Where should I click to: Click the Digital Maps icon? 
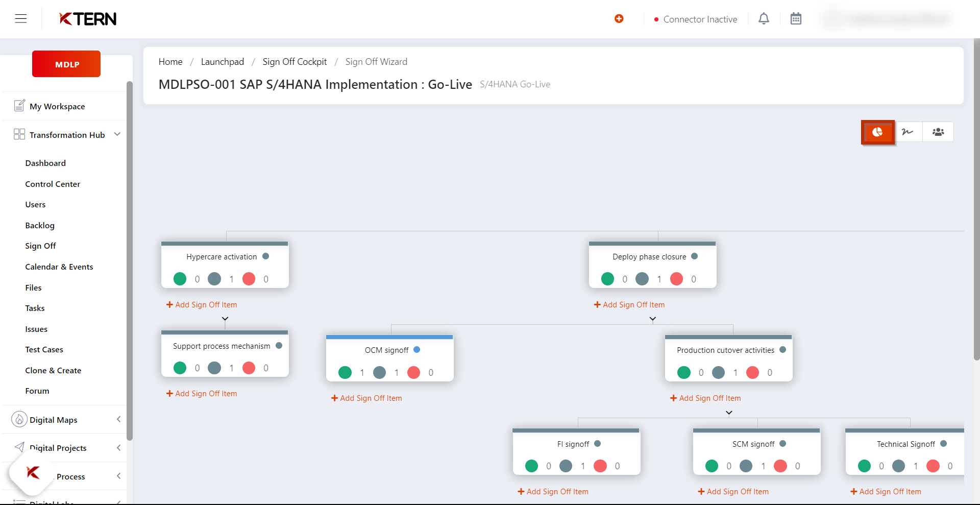coord(19,419)
